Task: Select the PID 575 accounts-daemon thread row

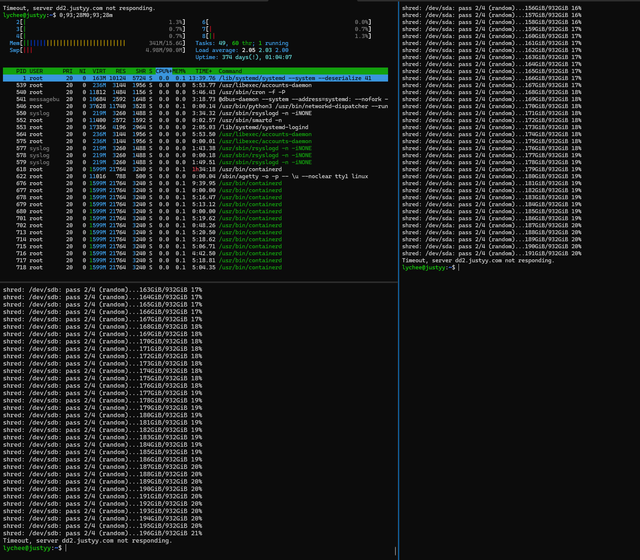Action: point(195,141)
